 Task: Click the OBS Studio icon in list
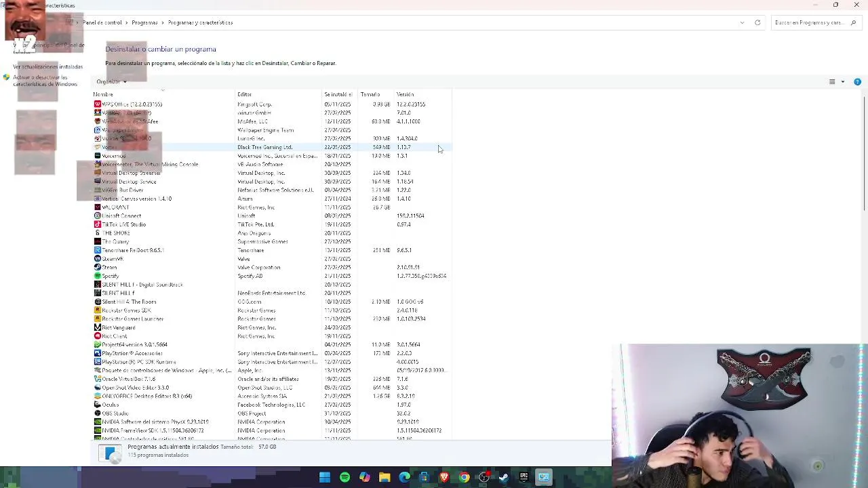97,413
